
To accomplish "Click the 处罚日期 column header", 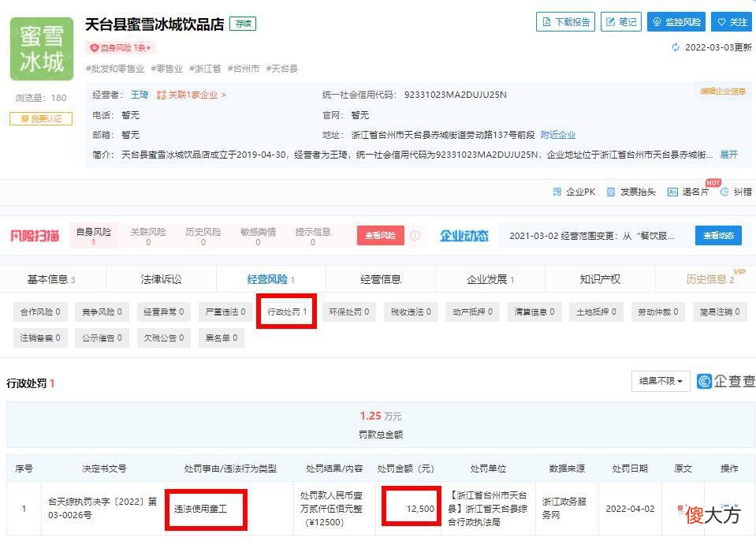I will (x=629, y=468).
